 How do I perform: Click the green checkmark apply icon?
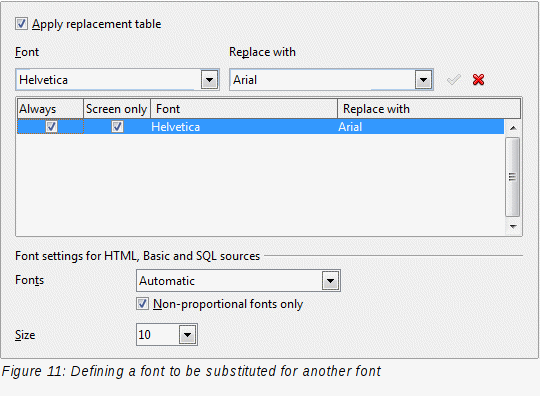[453, 80]
